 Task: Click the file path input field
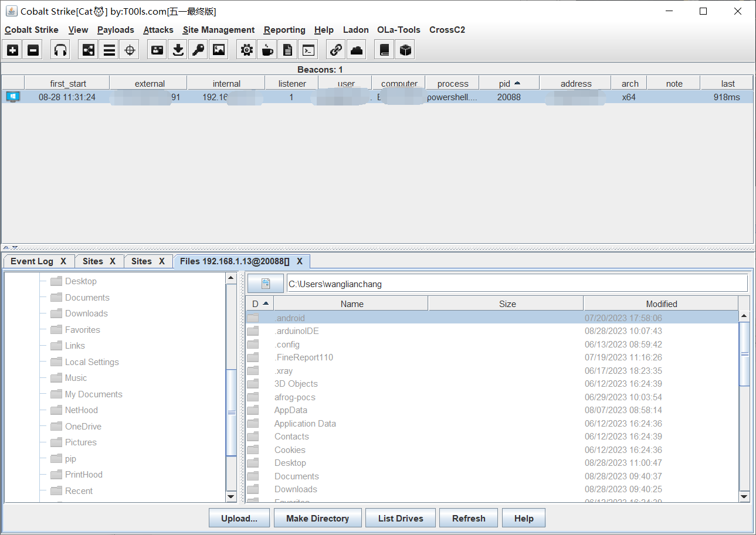pyautogui.click(x=517, y=284)
